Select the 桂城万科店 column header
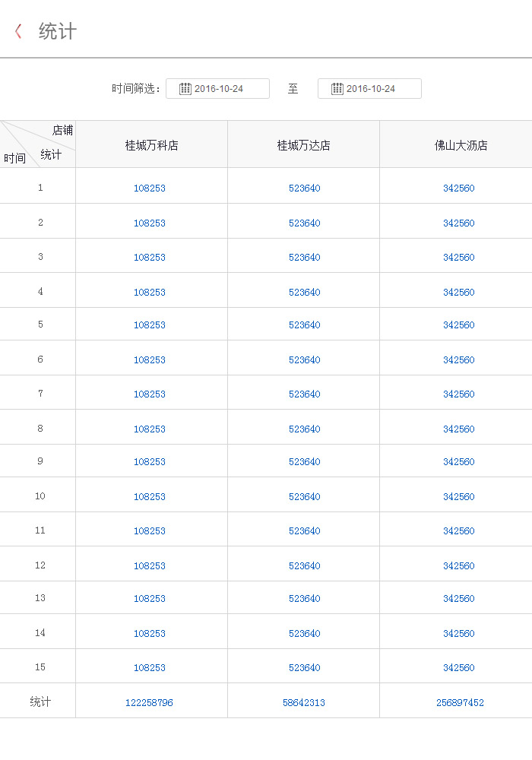The width and height of the screenshot is (532, 760). [151, 145]
